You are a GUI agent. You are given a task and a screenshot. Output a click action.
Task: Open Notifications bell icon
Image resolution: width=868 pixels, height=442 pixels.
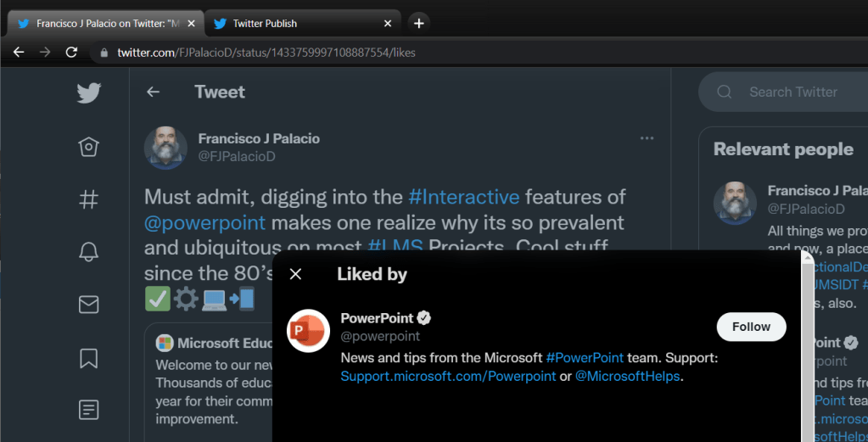88,251
